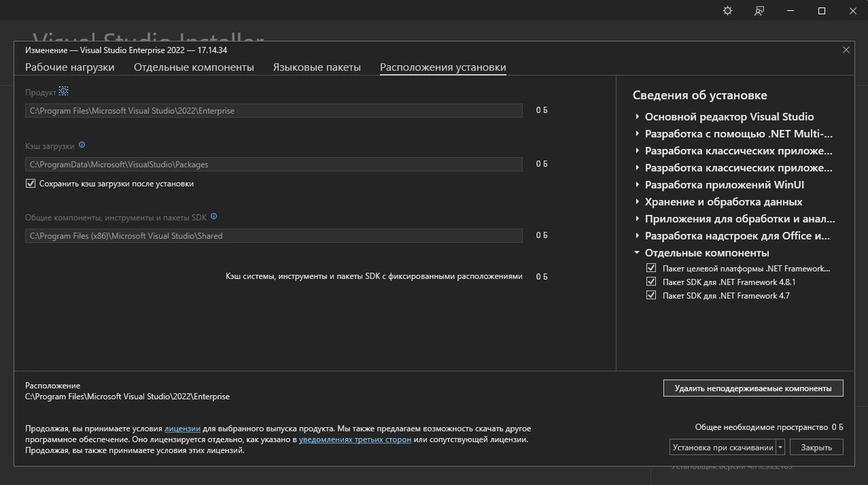Maximize the Visual Studio Installer window
The height and width of the screenshot is (485, 868).
[x=822, y=11]
